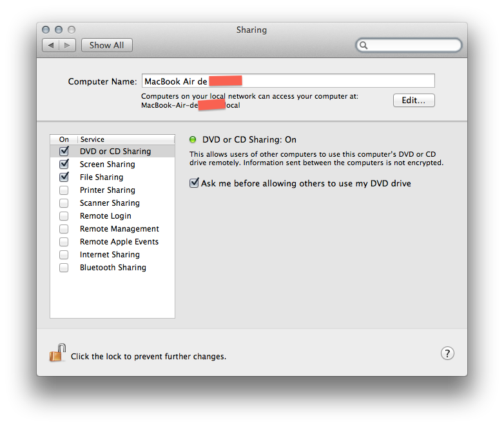Disable the Screen Sharing checkbox

(x=64, y=164)
